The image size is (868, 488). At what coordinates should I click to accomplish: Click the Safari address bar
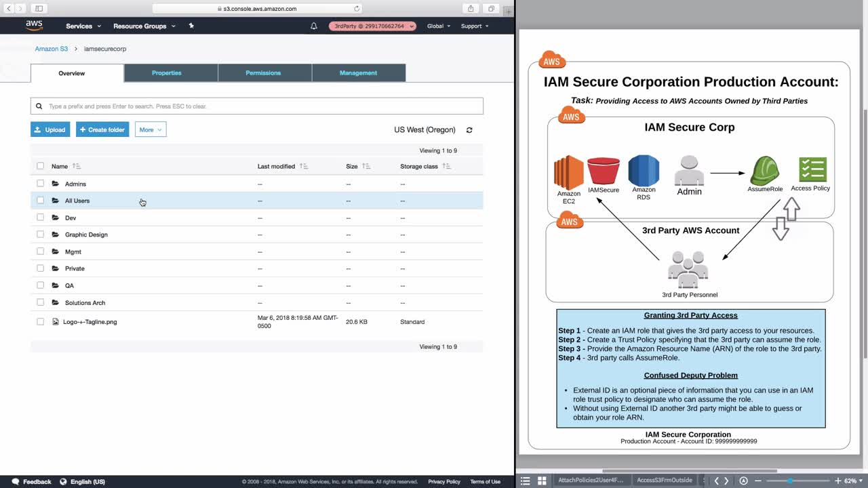coord(258,9)
